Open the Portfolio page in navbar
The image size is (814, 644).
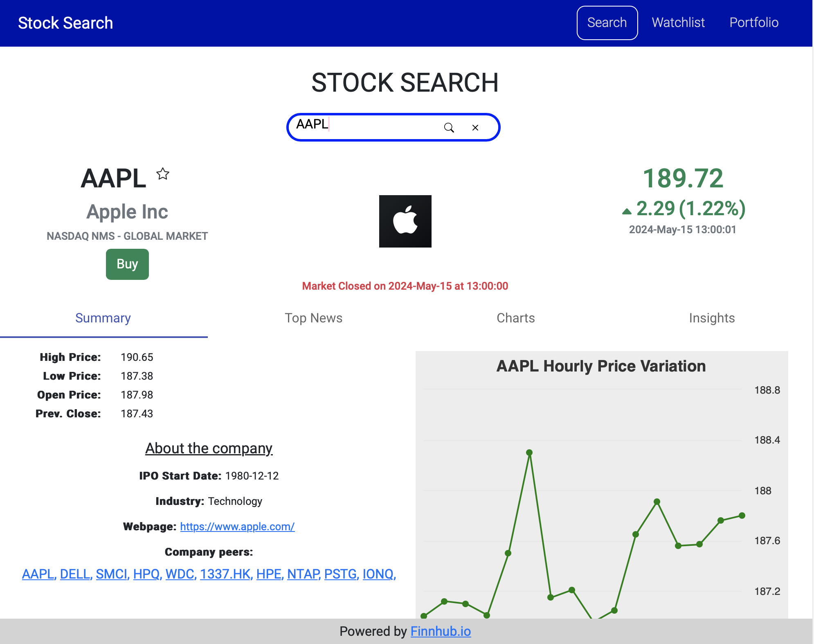click(753, 23)
